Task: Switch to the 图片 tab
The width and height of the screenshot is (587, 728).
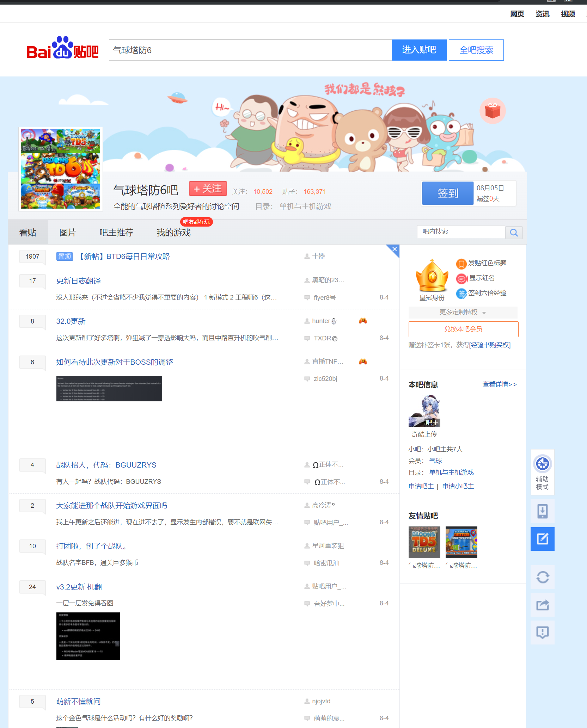Action: coord(68,232)
